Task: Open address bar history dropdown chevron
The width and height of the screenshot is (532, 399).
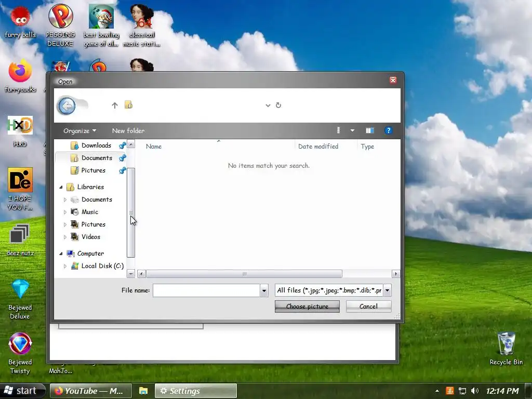Action: 268,105
